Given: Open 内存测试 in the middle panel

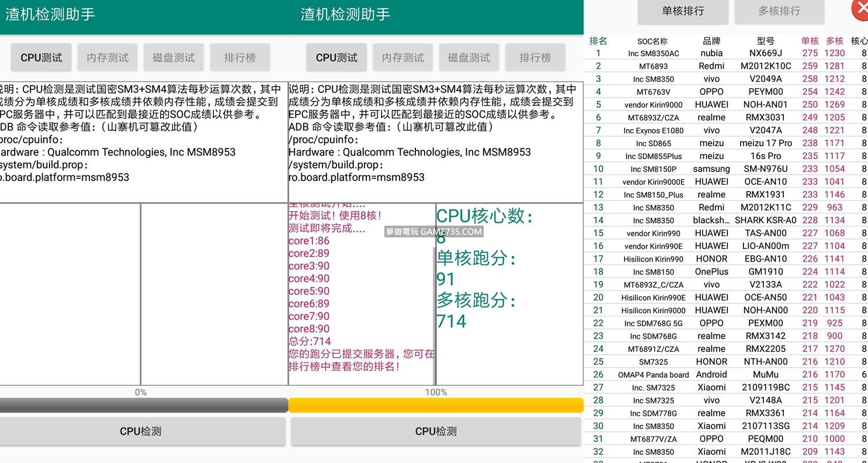Looking at the screenshot, I should [403, 57].
